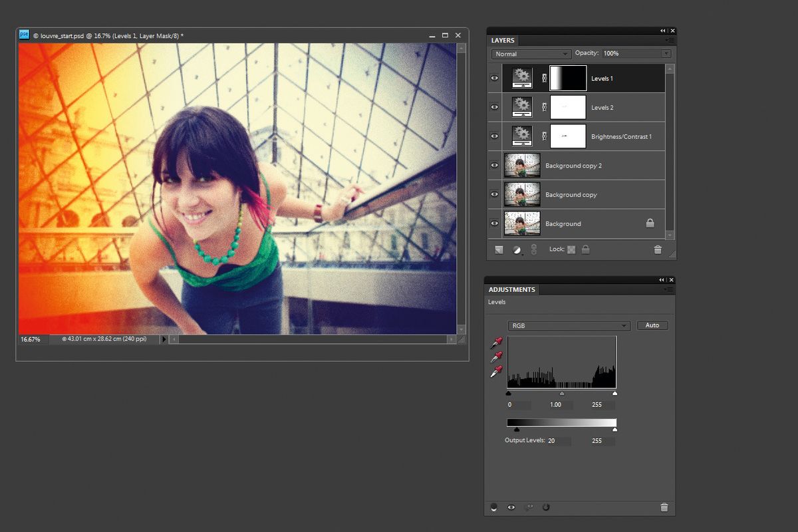Click the Auto button in Levels
798x532 pixels.
pyautogui.click(x=652, y=325)
